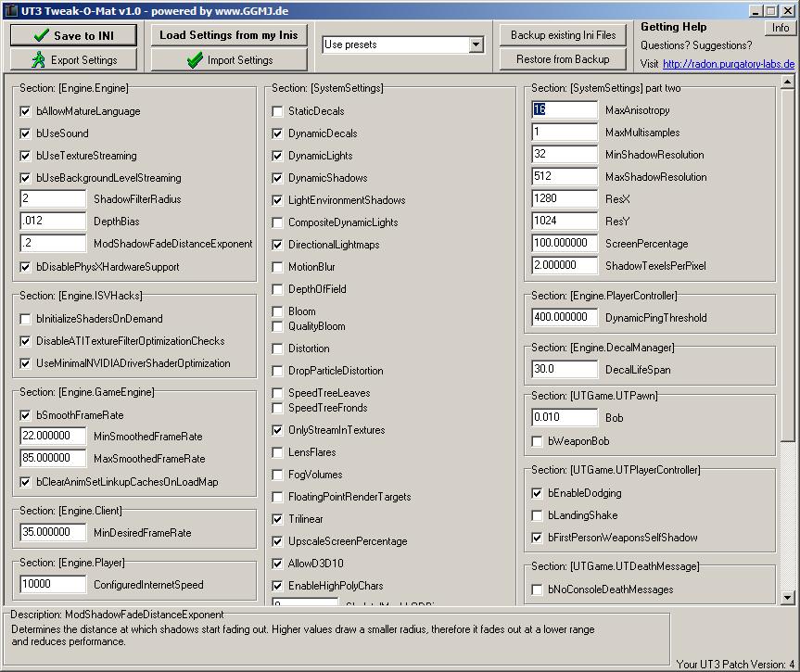The image size is (800, 672).
Task: Enable MotionBlur checkbox
Action: pyautogui.click(x=277, y=267)
